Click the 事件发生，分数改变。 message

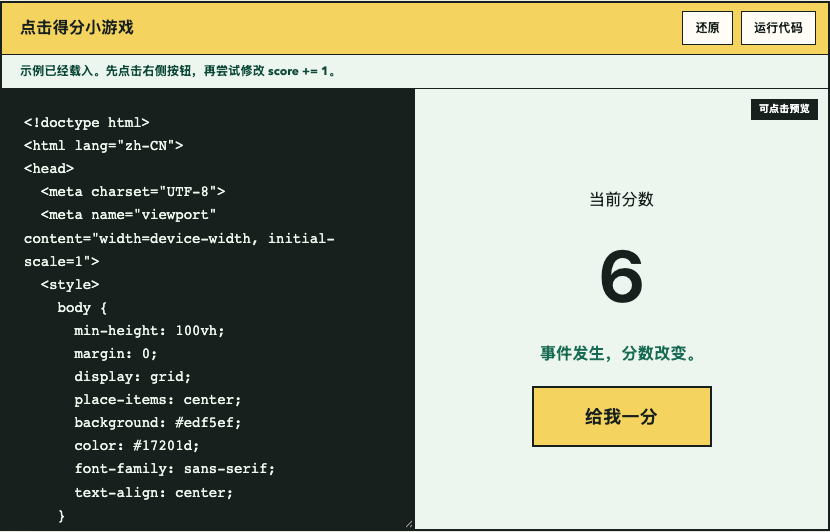click(619, 353)
